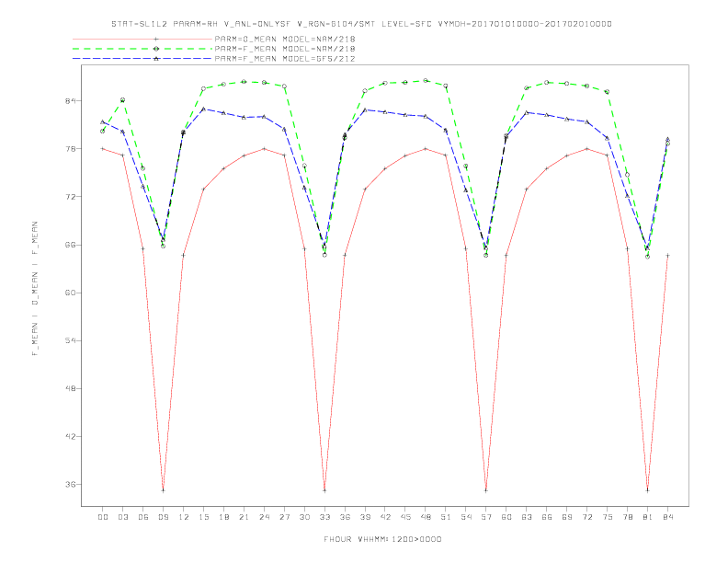
Task: Click red line minimum point at hour 09
Action: tap(163, 490)
